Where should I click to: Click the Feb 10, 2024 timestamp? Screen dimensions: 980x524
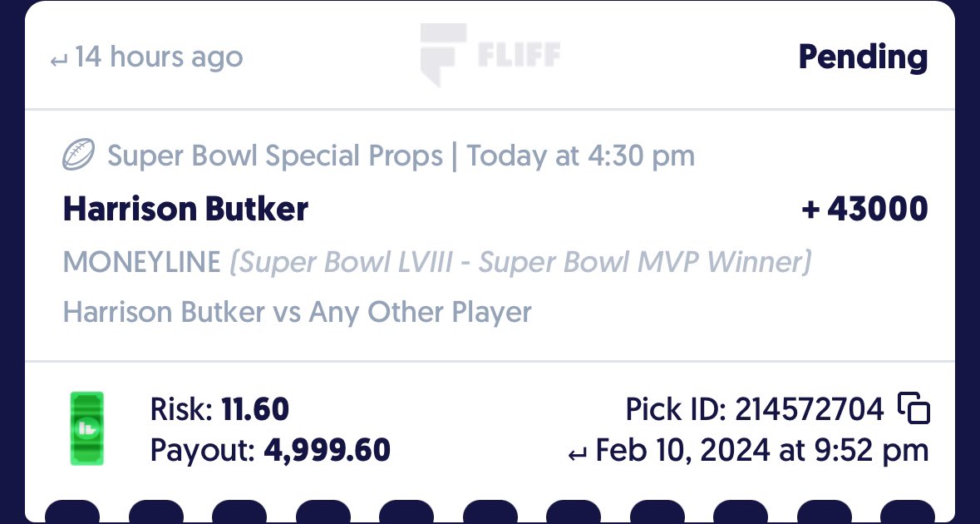pos(762,450)
